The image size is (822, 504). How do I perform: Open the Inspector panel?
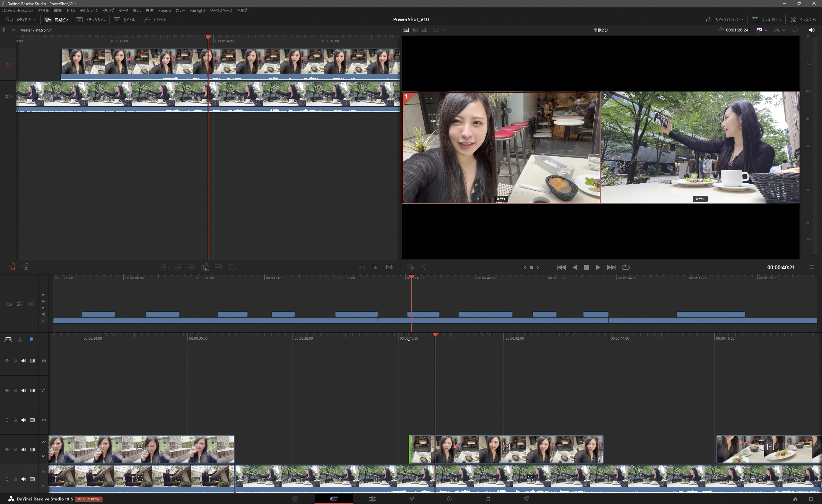coord(803,20)
